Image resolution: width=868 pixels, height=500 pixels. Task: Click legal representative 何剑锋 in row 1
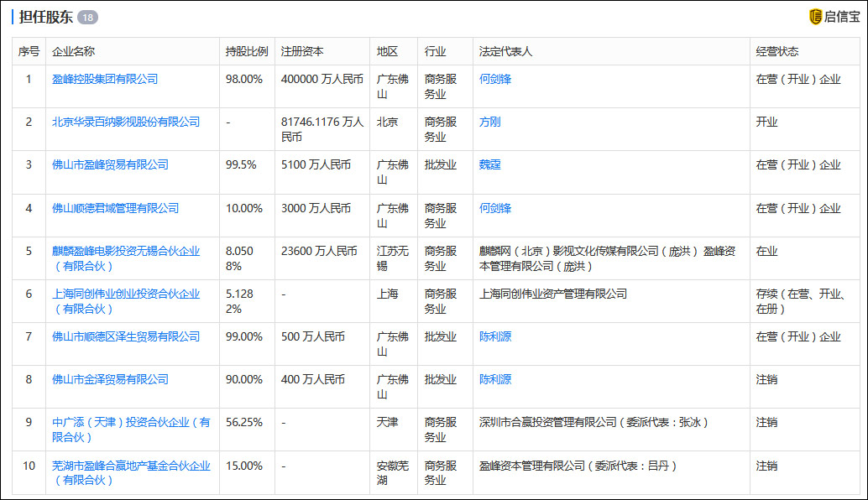(494, 77)
